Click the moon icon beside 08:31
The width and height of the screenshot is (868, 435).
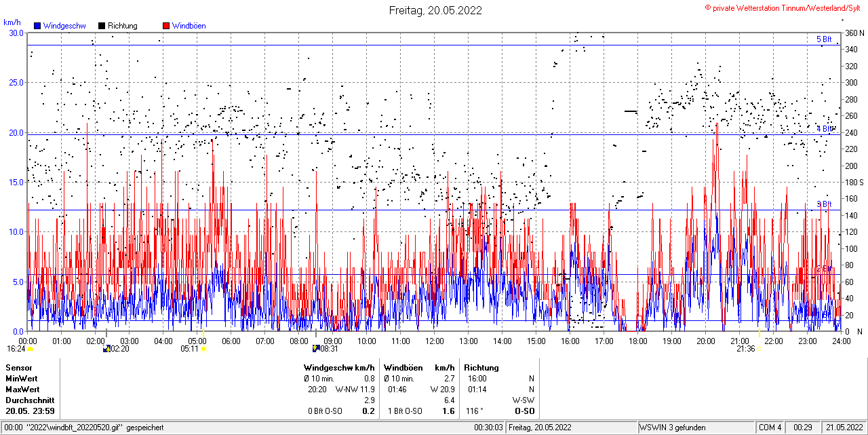(x=316, y=349)
